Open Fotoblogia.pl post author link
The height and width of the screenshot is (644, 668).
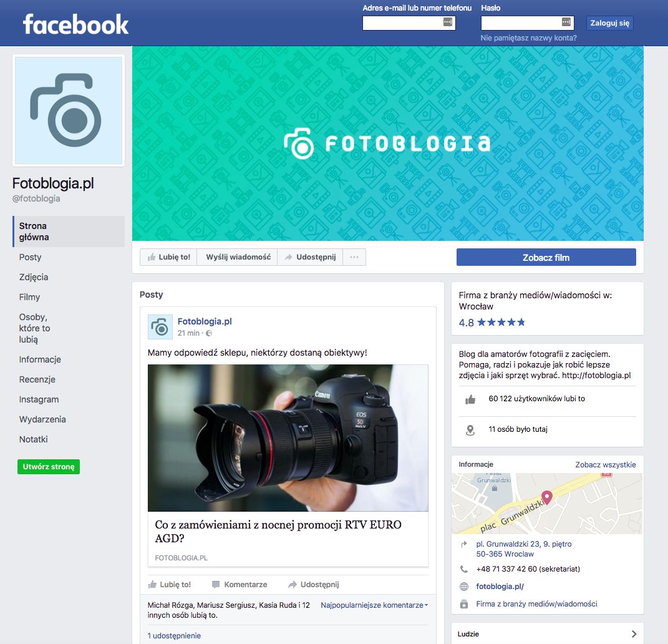(x=205, y=321)
